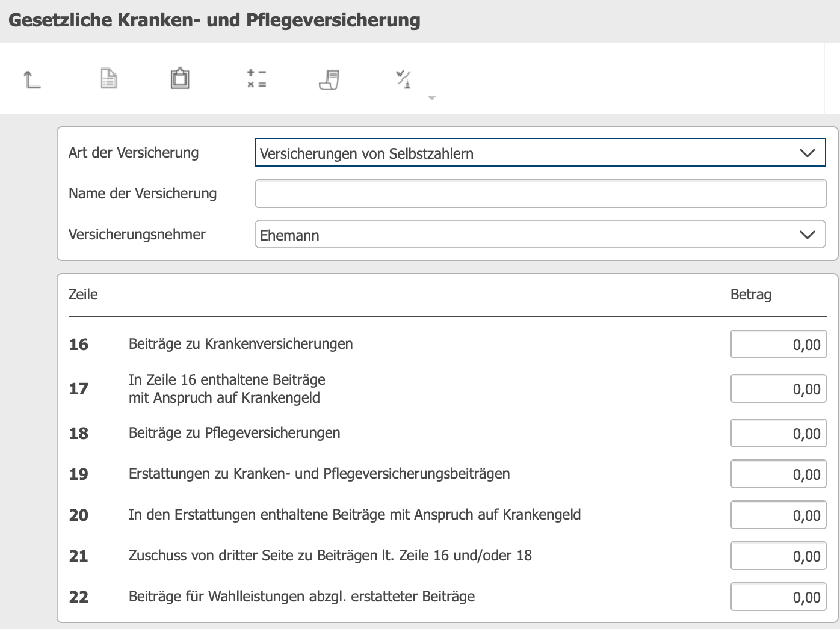Select the Zeile 21 Zuschuss amount field
The width and height of the screenshot is (840, 629).
click(x=778, y=556)
